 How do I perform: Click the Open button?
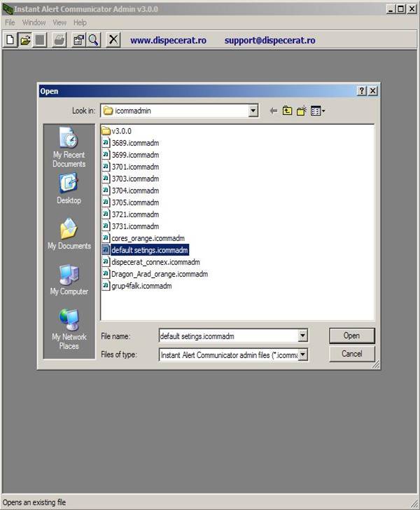(x=351, y=336)
